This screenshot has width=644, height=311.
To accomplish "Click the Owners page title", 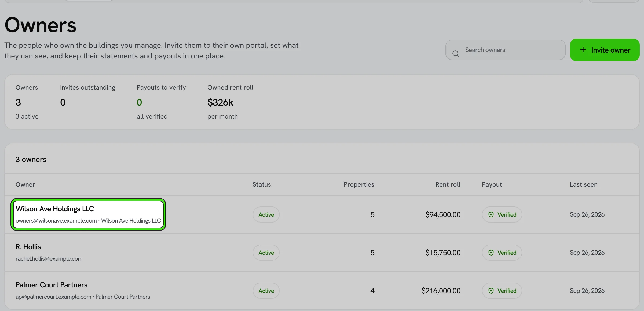I will (x=41, y=25).
